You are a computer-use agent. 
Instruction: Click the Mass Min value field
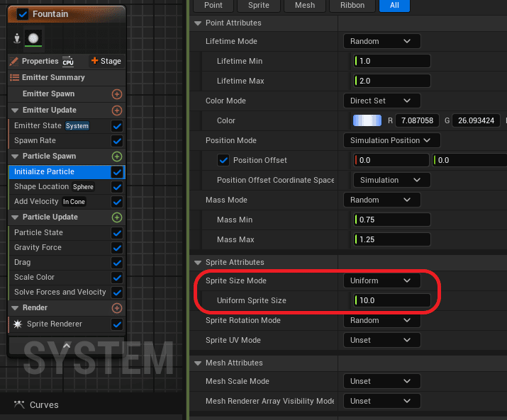[x=392, y=220]
